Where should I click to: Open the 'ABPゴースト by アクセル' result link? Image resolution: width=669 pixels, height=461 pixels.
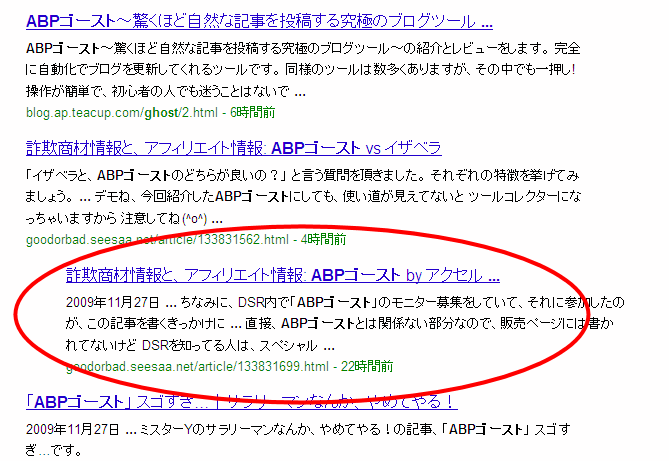click(x=282, y=275)
